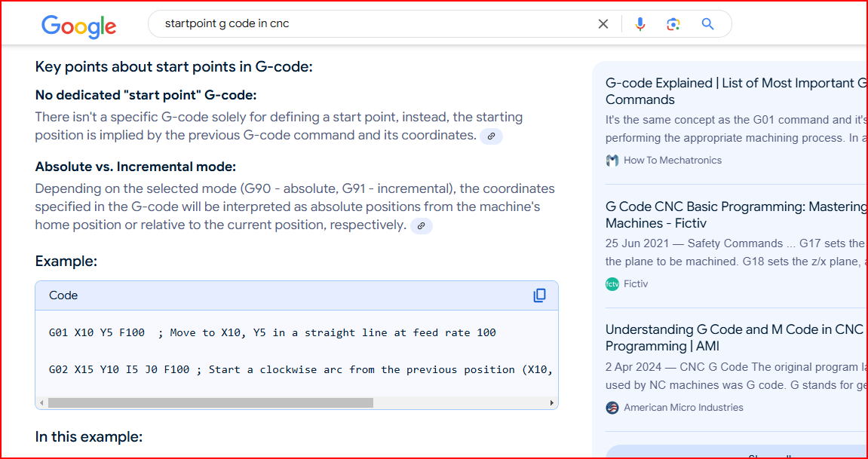Open Google Lens image search icon
The width and height of the screenshot is (868, 459).
(673, 24)
